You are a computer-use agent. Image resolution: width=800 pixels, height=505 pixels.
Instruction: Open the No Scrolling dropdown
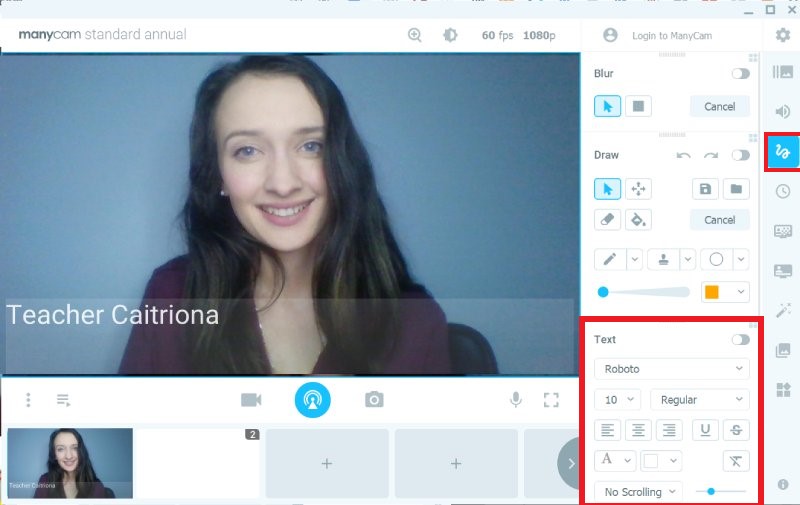[638, 492]
